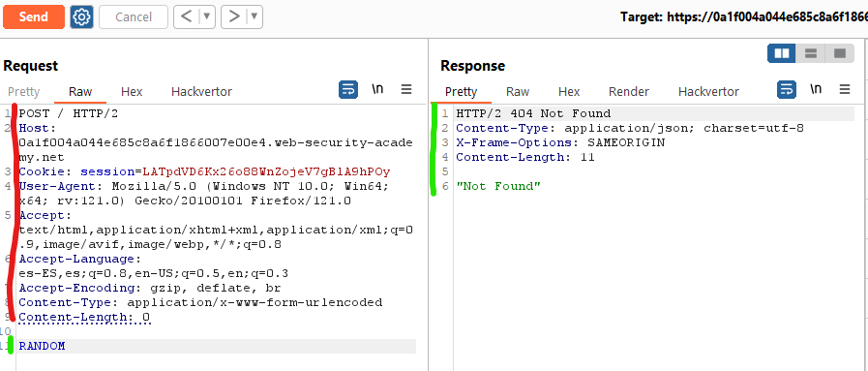Click the POST / HTTP/2 request line
Screen dimensions: 868x371
pos(68,114)
